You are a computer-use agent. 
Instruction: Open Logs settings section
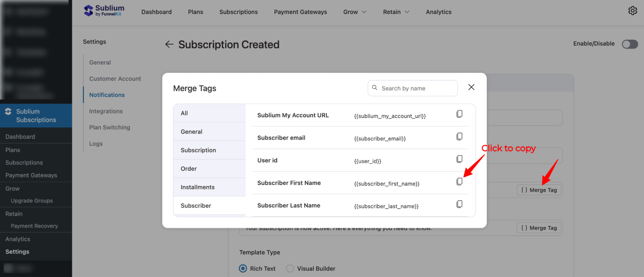click(96, 144)
